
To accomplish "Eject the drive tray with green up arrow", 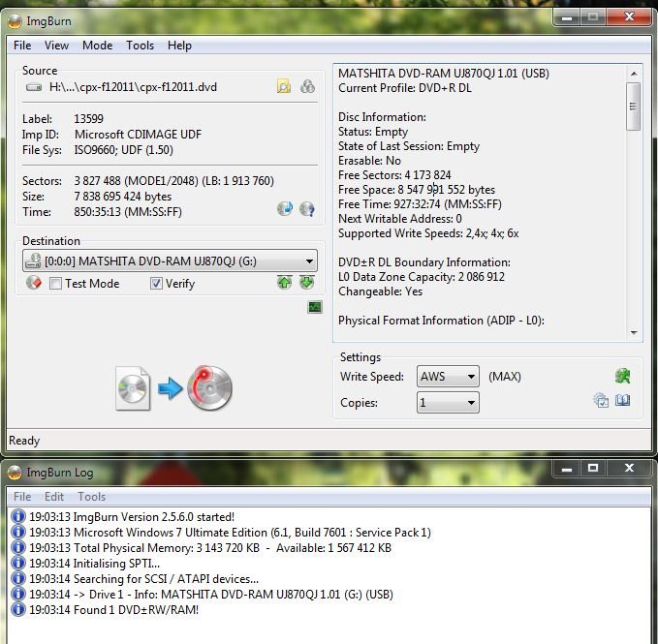I will pos(285,283).
